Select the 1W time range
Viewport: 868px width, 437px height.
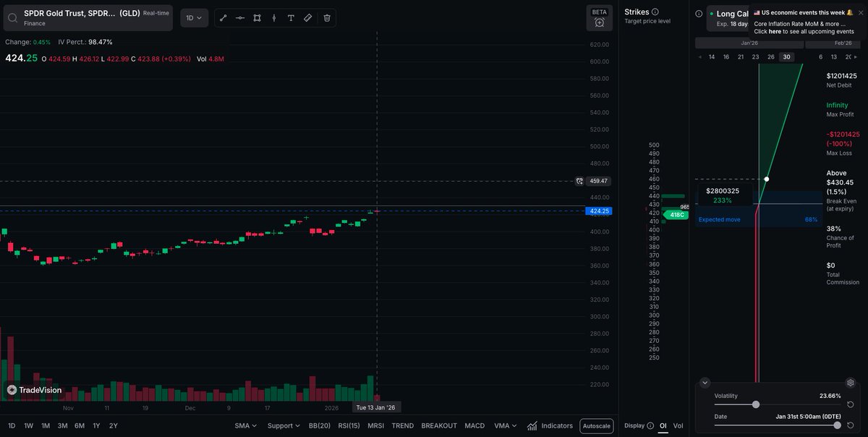pyautogui.click(x=28, y=426)
